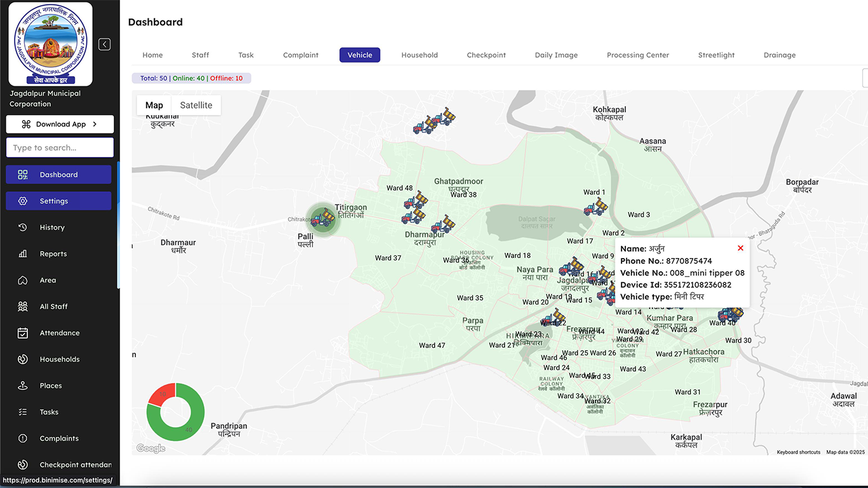Click the Jagdalpur Municipal Corporation logo
This screenshot has height=488, width=868.
[x=50, y=44]
